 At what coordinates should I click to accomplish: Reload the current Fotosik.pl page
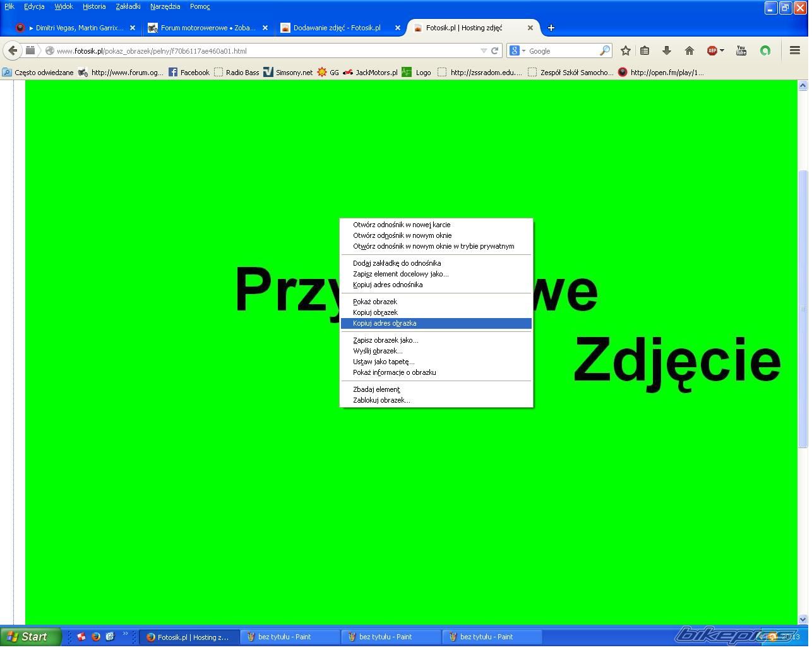[496, 50]
